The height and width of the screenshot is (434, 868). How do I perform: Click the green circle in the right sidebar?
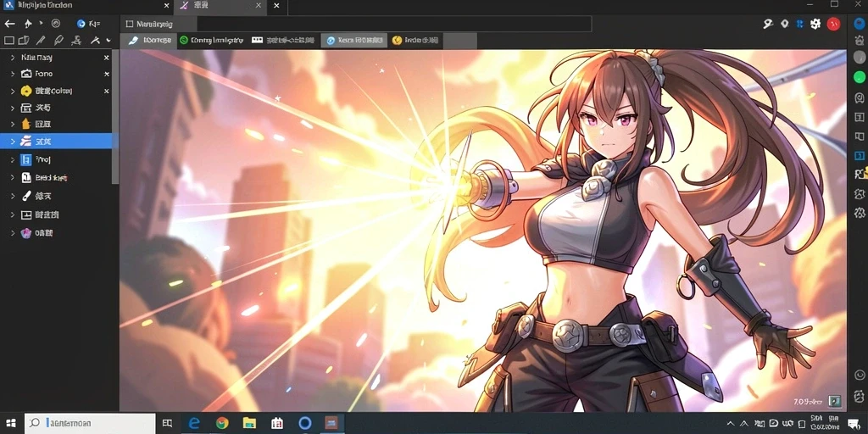point(860,77)
